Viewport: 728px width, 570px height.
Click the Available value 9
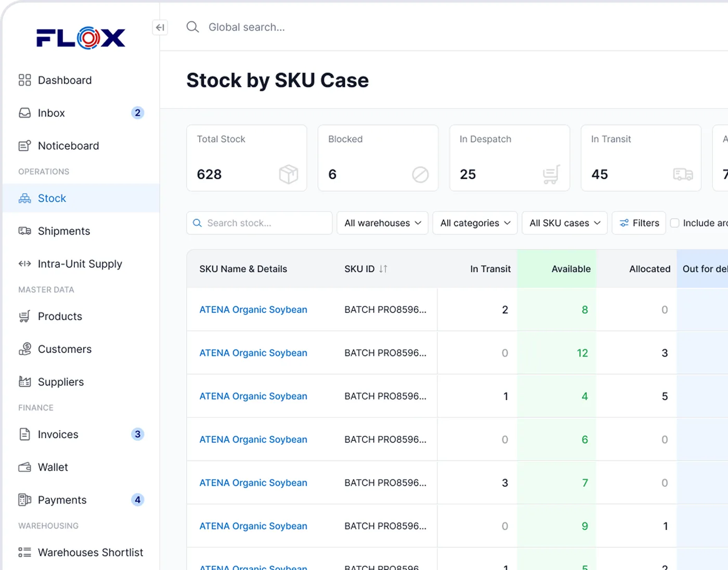point(584,526)
